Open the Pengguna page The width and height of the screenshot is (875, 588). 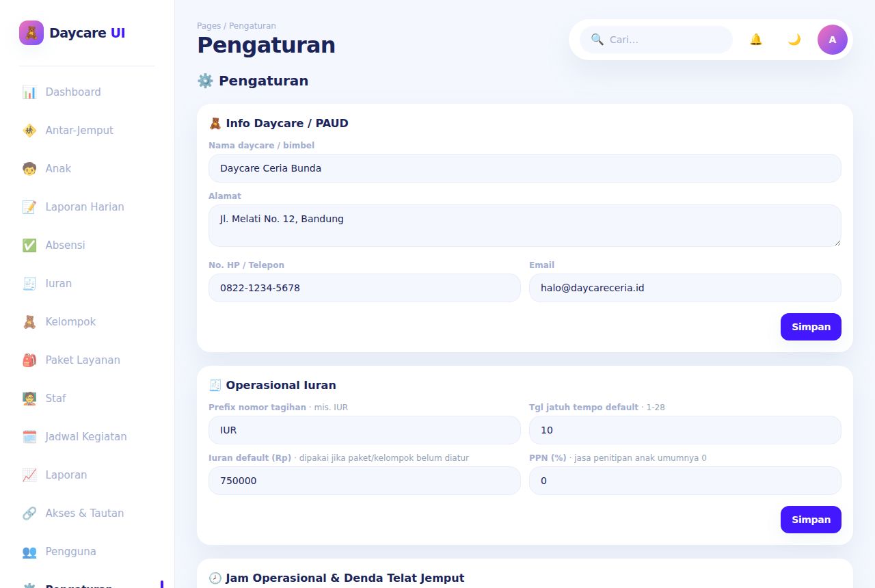point(87,552)
